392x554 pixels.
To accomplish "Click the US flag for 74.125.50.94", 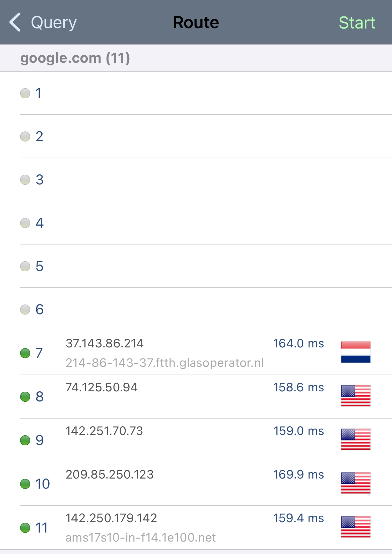I will [x=355, y=396].
